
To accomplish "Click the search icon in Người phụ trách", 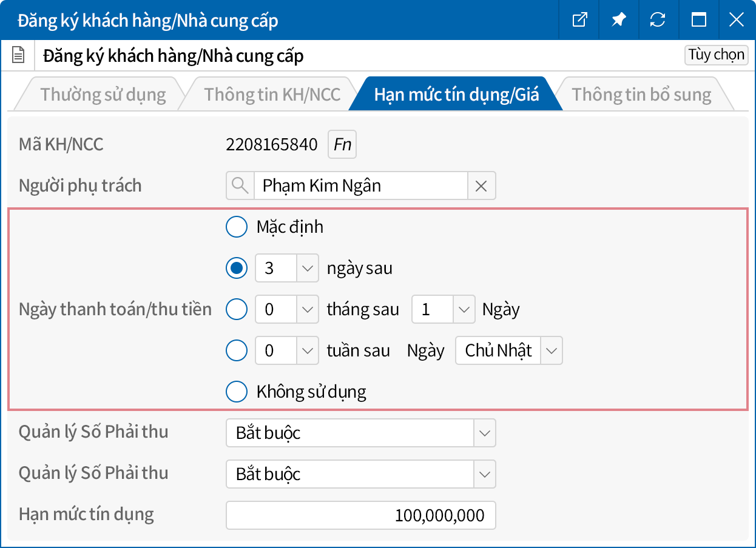I will tap(240, 185).
